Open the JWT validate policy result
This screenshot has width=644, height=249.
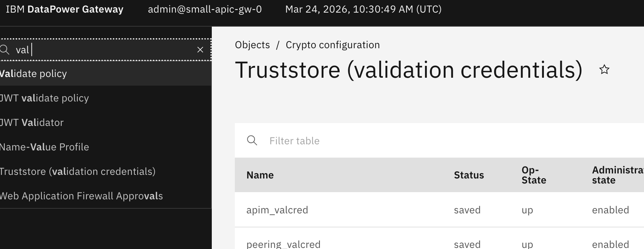click(x=44, y=98)
